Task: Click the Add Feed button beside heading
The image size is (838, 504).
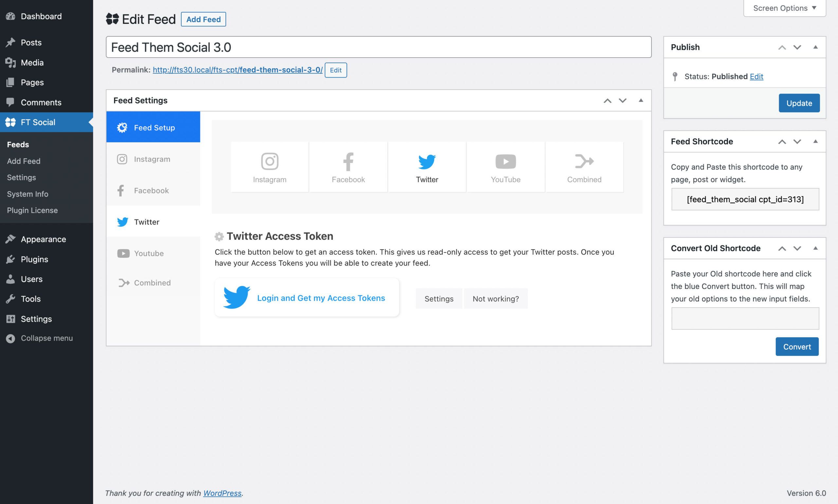Action: 203,19
